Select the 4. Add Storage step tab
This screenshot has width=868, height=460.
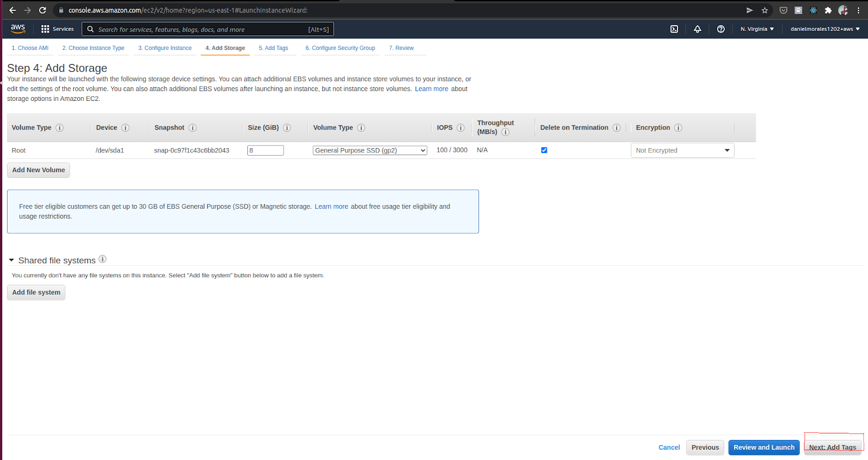pyautogui.click(x=225, y=48)
